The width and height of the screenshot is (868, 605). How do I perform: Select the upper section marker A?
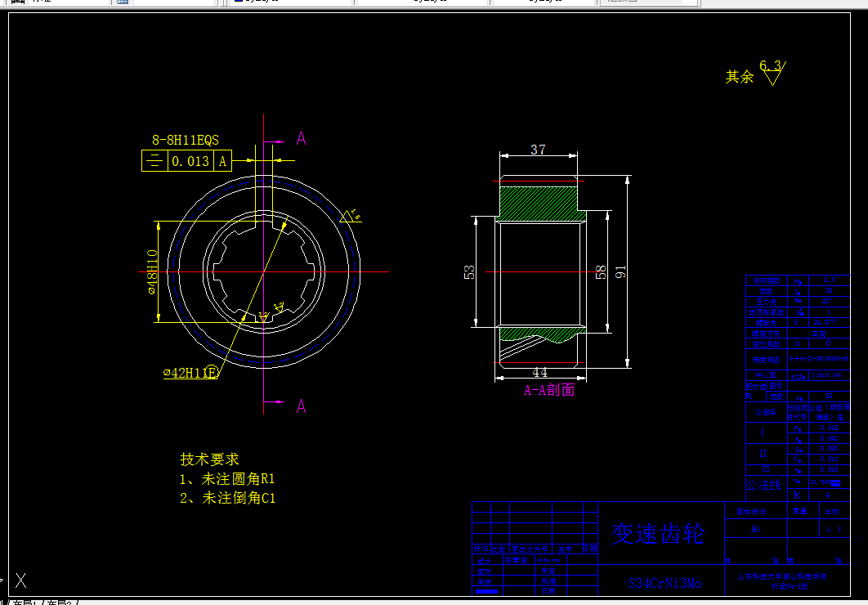tap(301, 138)
